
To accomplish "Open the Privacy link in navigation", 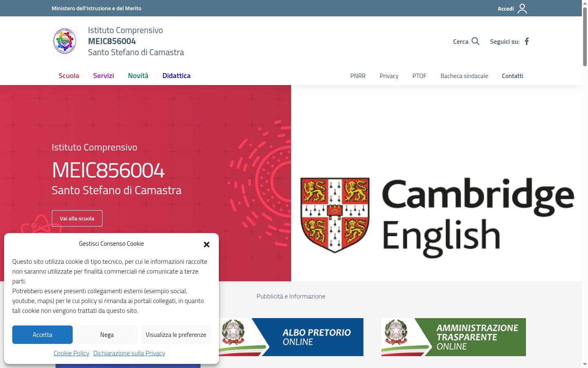I will point(389,76).
